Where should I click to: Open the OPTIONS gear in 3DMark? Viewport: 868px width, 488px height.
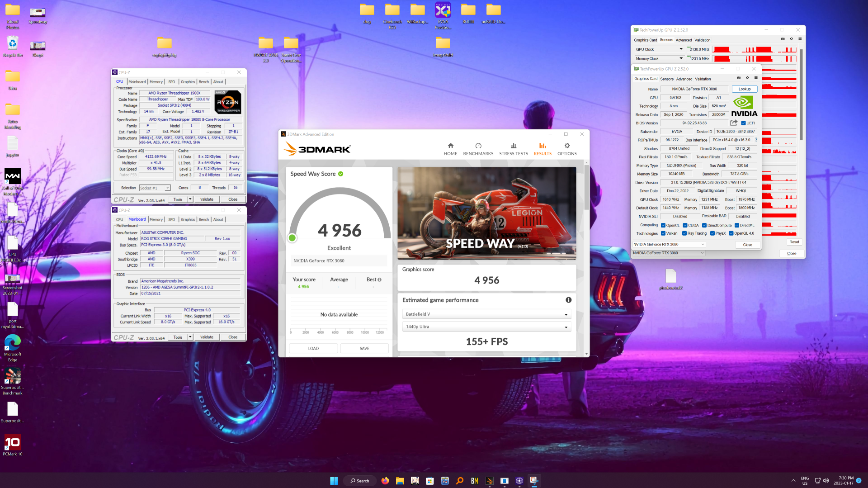pos(567,149)
